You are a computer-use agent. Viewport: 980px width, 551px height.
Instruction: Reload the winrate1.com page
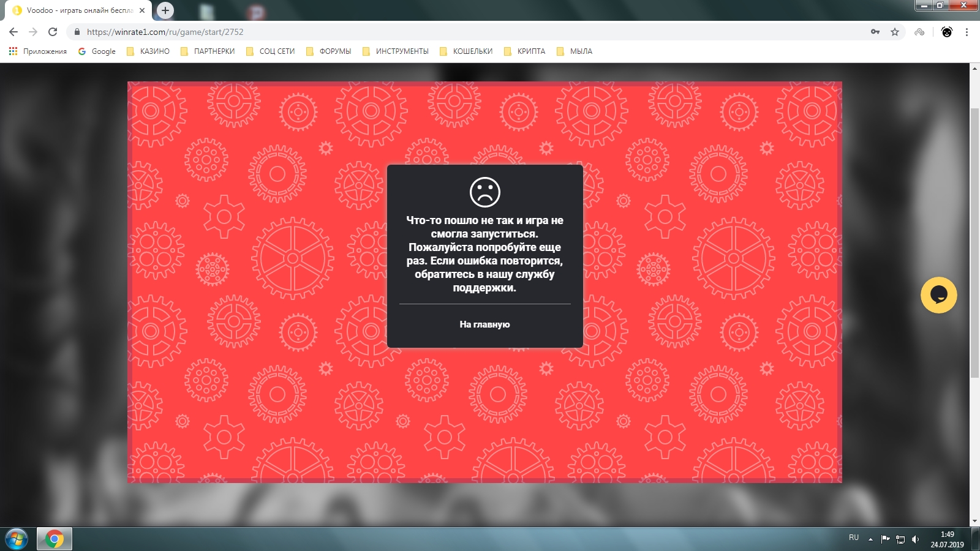(53, 32)
